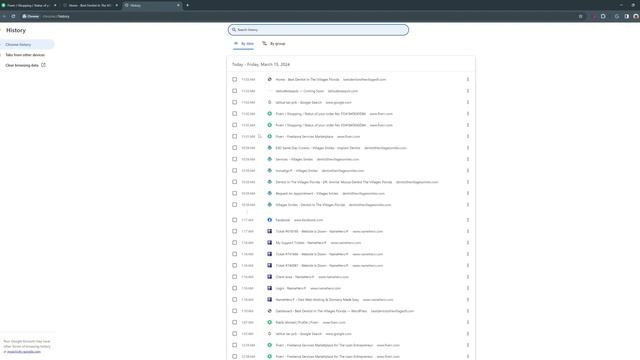640x360 pixels.
Task: Click the Search history input field
Action: 318,30
